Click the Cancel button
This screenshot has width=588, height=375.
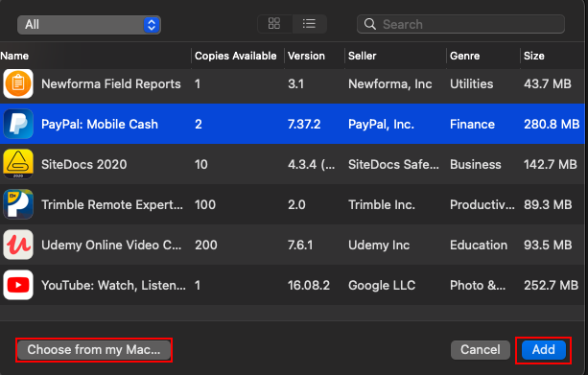point(480,349)
